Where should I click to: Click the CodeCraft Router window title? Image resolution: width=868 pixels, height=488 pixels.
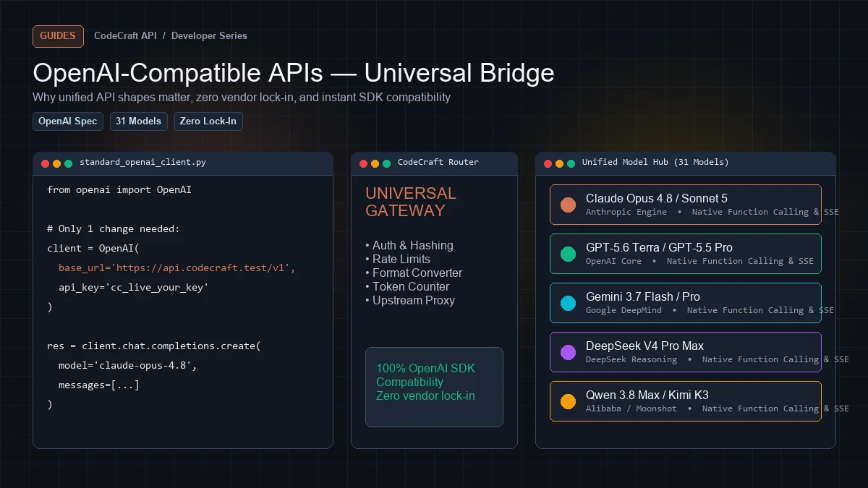pos(438,163)
